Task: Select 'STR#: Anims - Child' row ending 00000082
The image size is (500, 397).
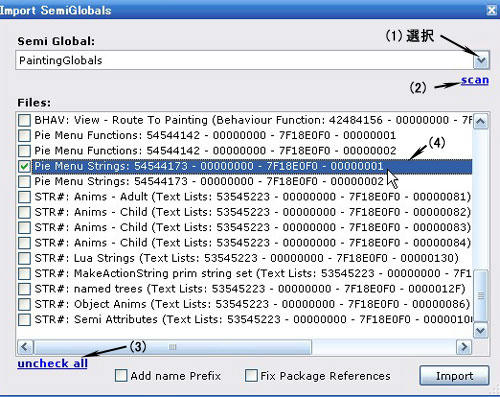Action: click(252, 212)
